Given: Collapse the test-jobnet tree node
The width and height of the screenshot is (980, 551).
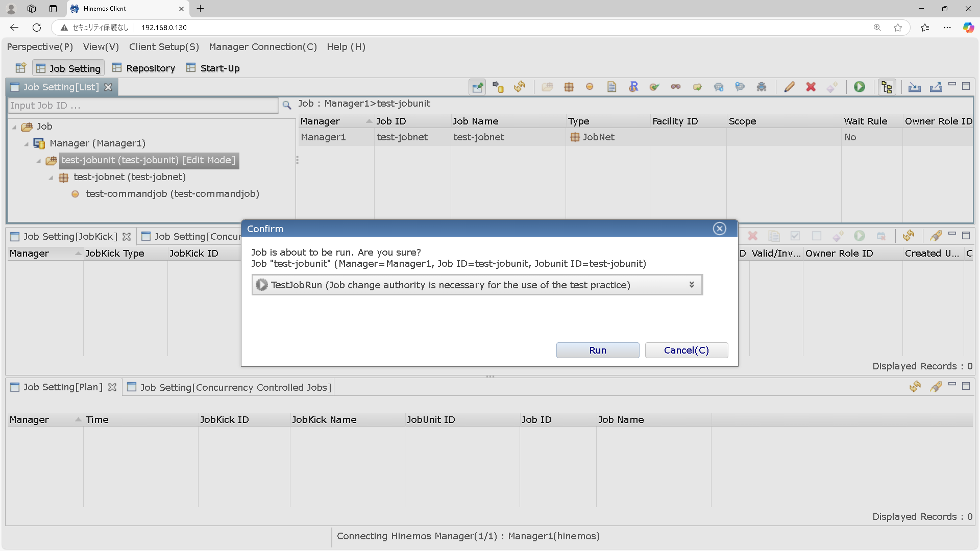Looking at the screenshot, I should pyautogui.click(x=51, y=178).
